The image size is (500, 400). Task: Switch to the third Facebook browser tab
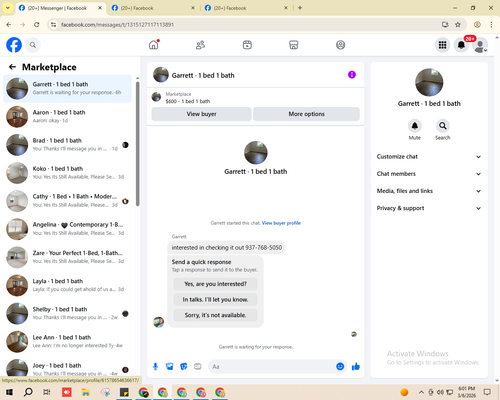tap(246, 8)
